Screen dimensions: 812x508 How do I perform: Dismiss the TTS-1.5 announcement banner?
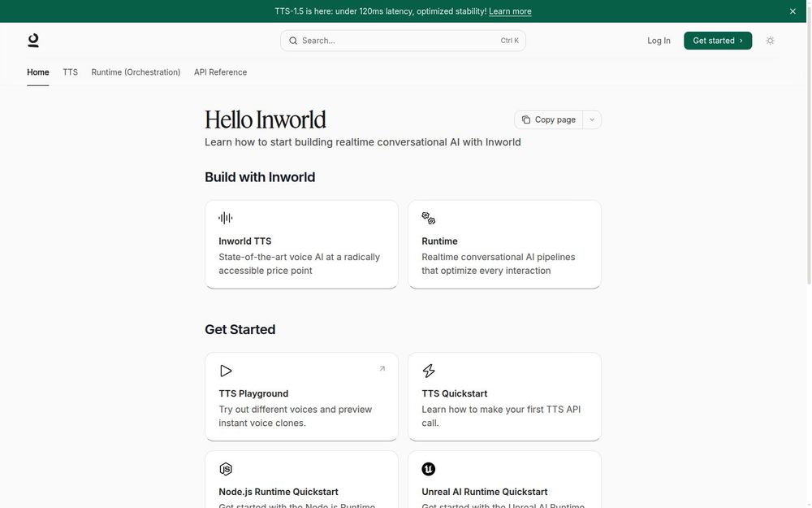793,11
